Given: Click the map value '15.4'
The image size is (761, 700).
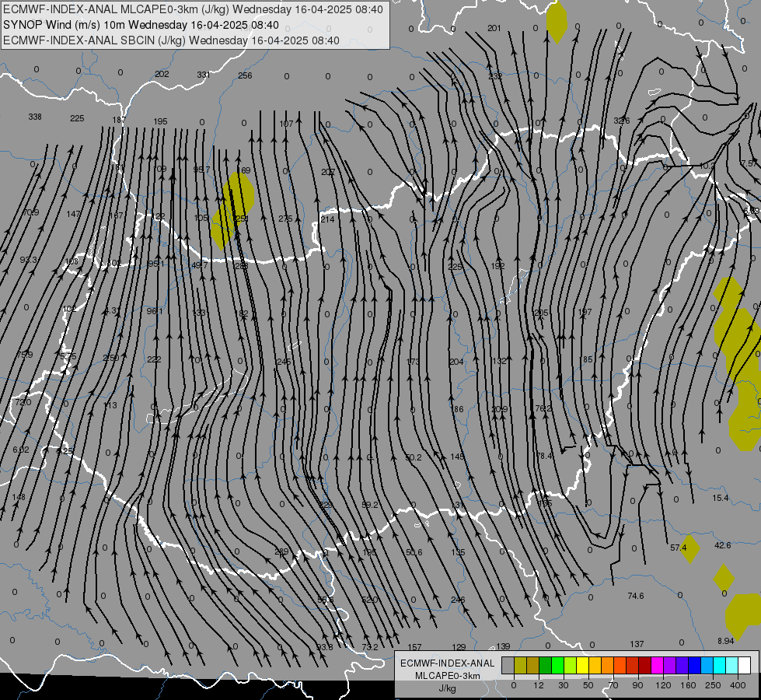Looking at the screenshot, I should point(721,498).
